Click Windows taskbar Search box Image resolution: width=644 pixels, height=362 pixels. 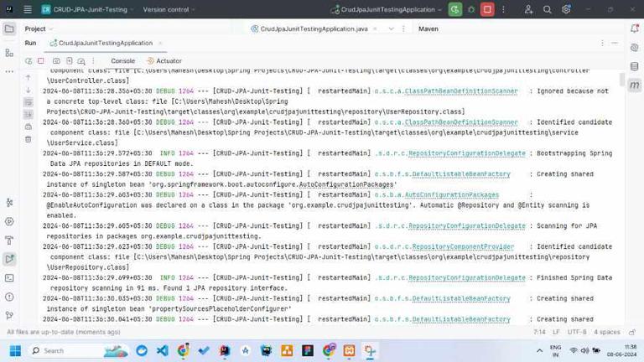(x=78, y=350)
